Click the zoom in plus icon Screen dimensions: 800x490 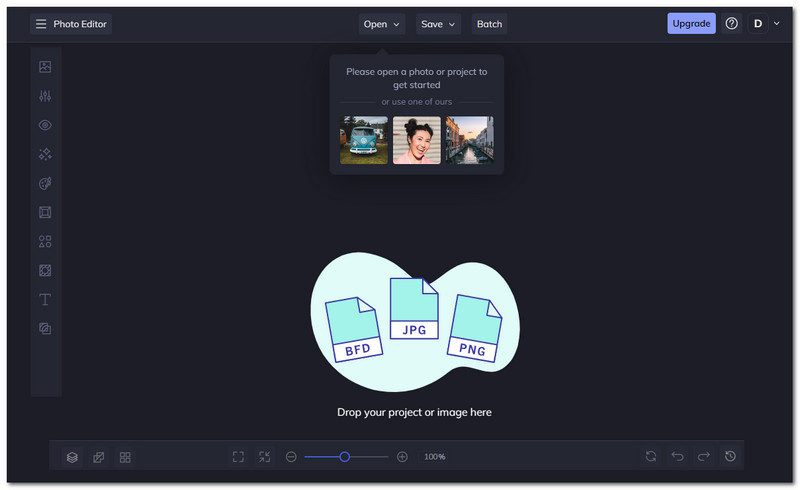coord(402,457)
